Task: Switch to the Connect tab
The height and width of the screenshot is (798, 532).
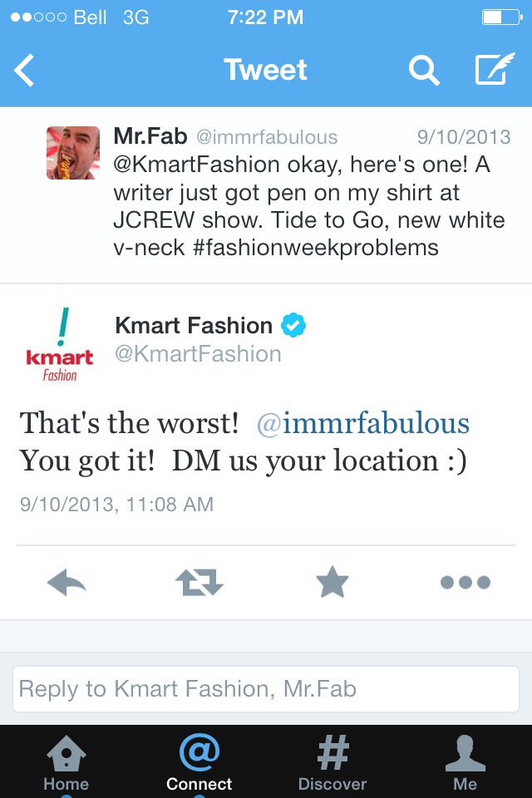Action: tap(199, 762)
